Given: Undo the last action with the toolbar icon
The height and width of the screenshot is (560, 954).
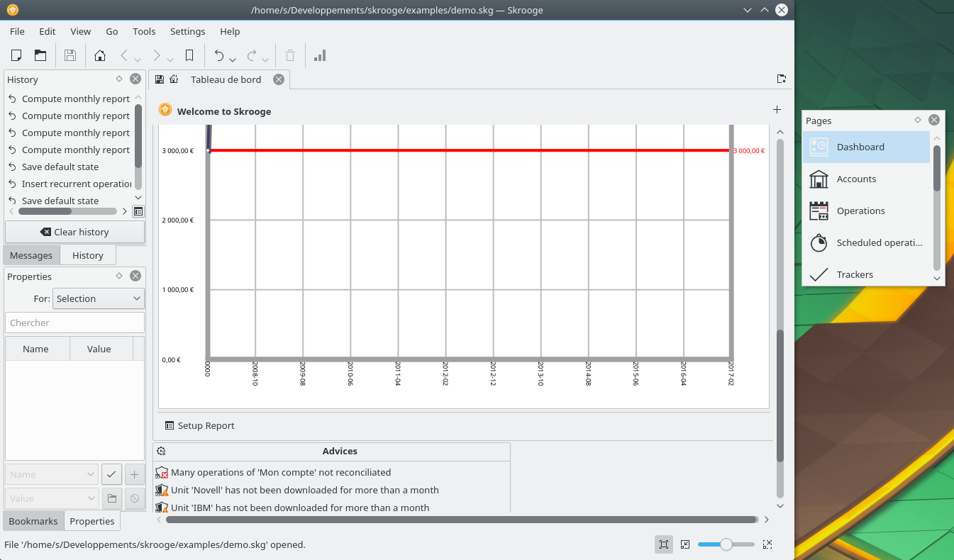Looking at the screenshot, I should coord(219,55).
